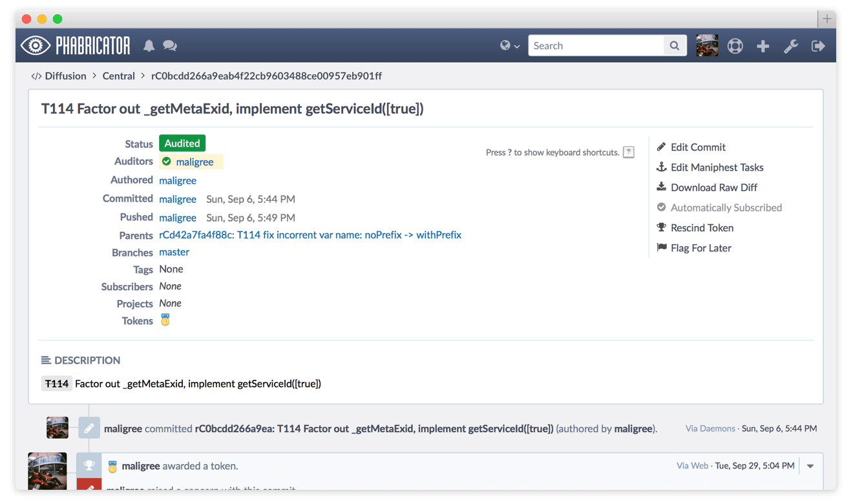The width and height of the screenshot is (853, 504).
Task: Click Rescind Token action
Action: 702,228
